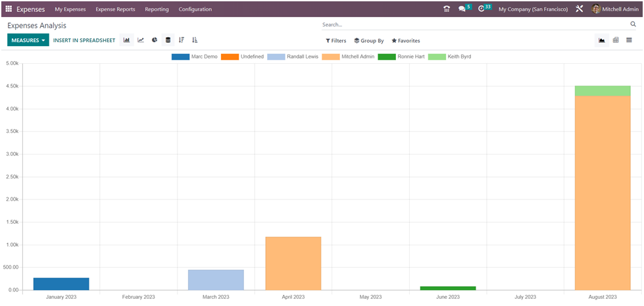
Task: Open the conversations messages icon
Action: tap(462, 9)
